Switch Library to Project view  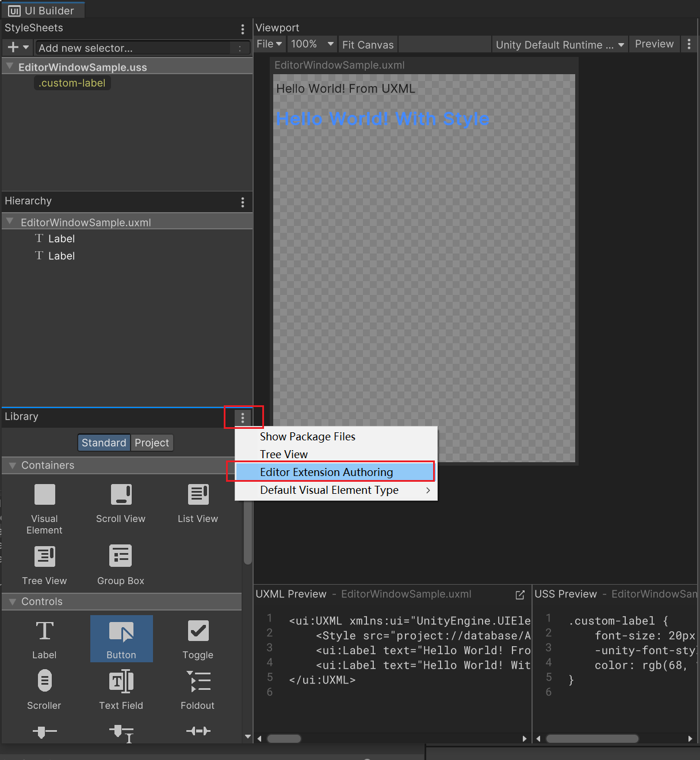coord(152,443)
